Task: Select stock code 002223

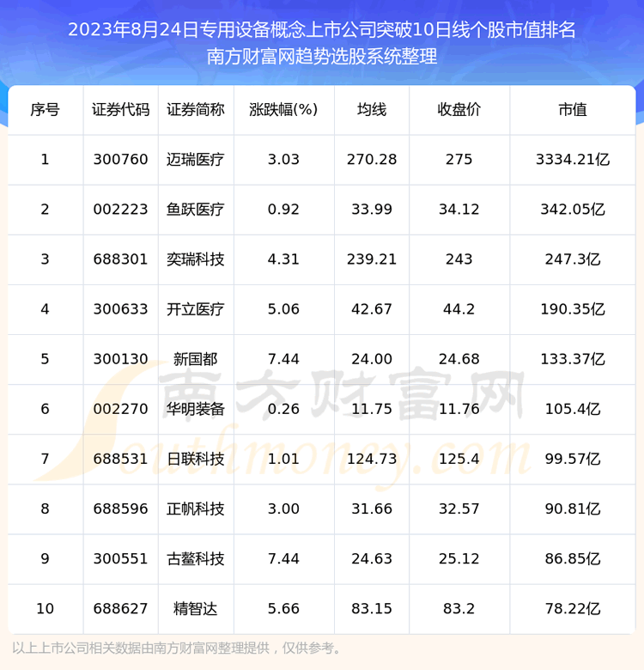Action: pos(120,210)
